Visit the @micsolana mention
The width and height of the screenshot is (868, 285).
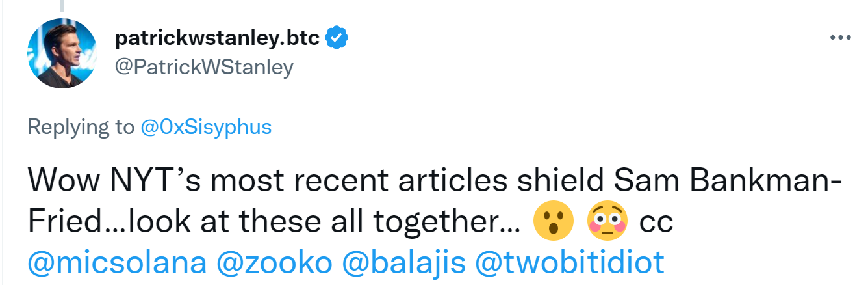(117, 262)
